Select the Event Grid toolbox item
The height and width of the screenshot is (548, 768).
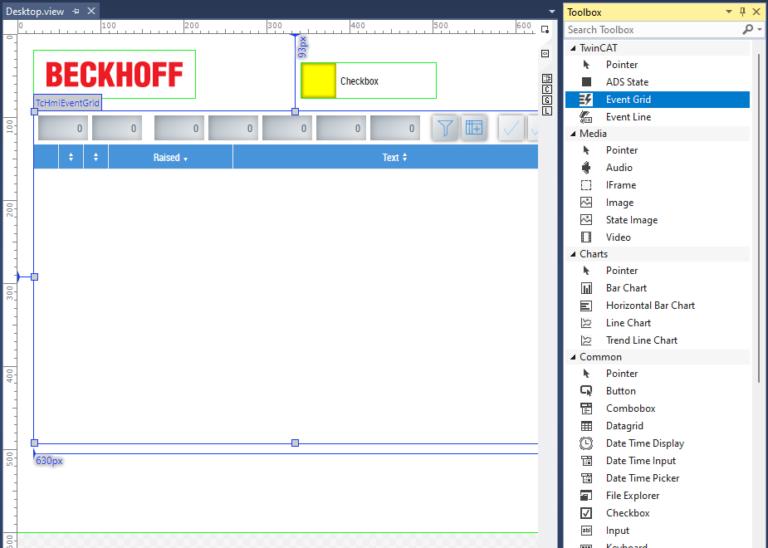click(x=627, y=100)
